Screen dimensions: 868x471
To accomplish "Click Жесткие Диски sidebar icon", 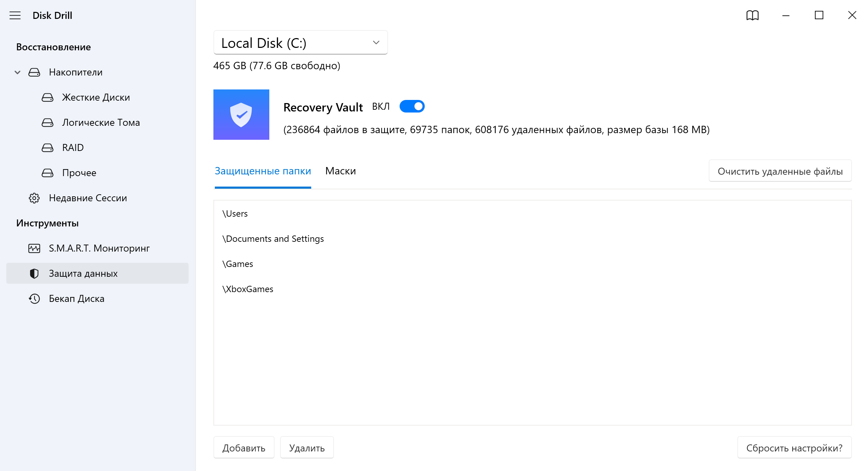I will 48,97.
